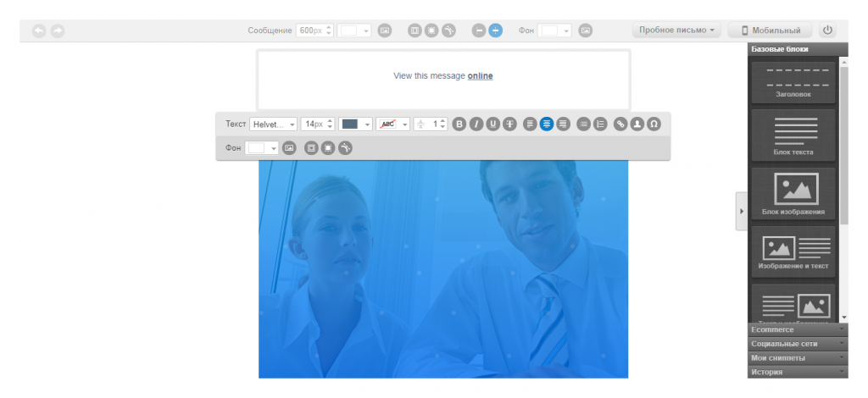The image size is (868, 398).
Task: Align text to the right
Action: pyautogui.click(x=563, y=124)
